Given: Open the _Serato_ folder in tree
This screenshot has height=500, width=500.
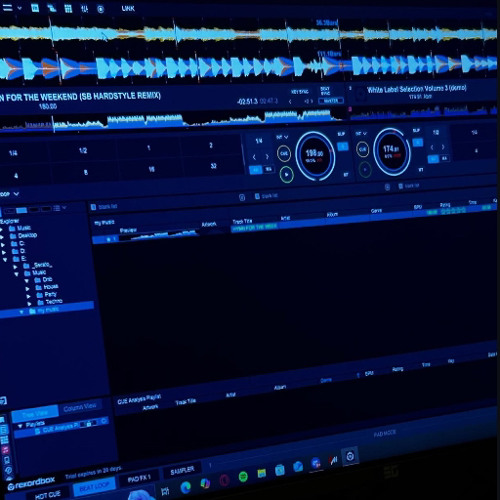Looking at the screenshot, I should point(38,266).
